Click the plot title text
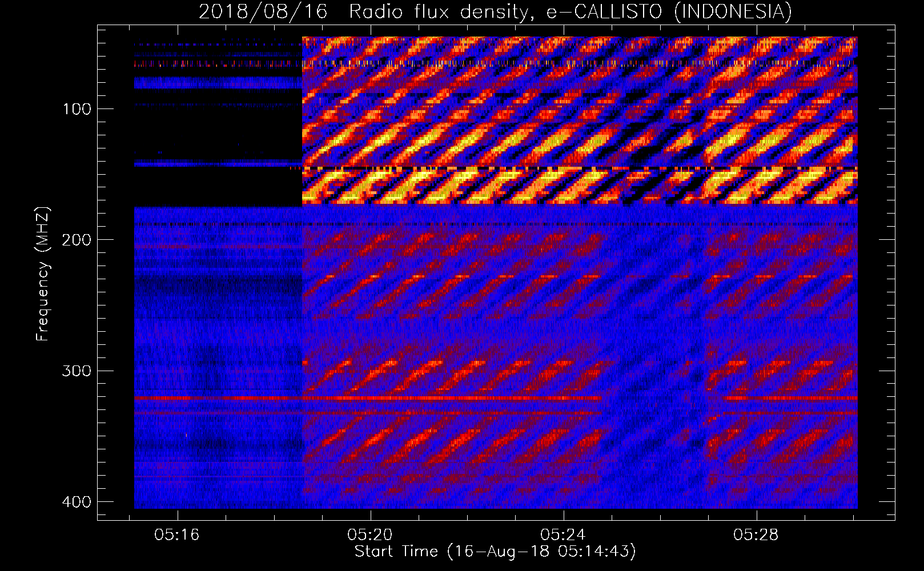924x571 pixels. 495,12
